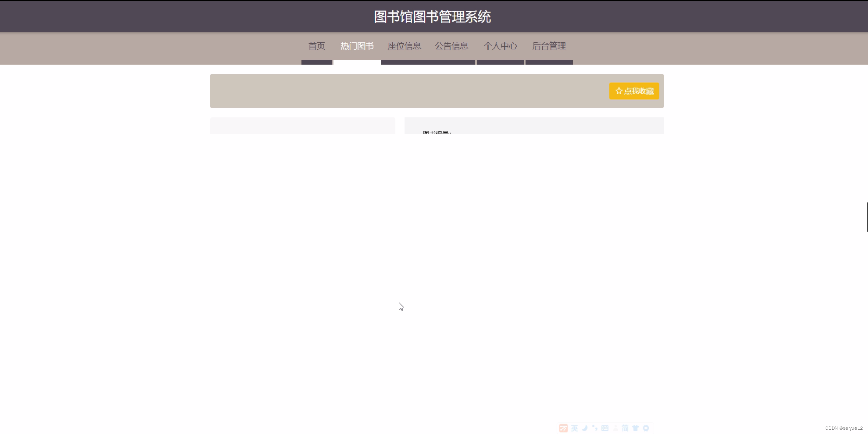Click the 图书馆图书管理系统 page title
Screen dimensions: 868x434
[432, 17]
